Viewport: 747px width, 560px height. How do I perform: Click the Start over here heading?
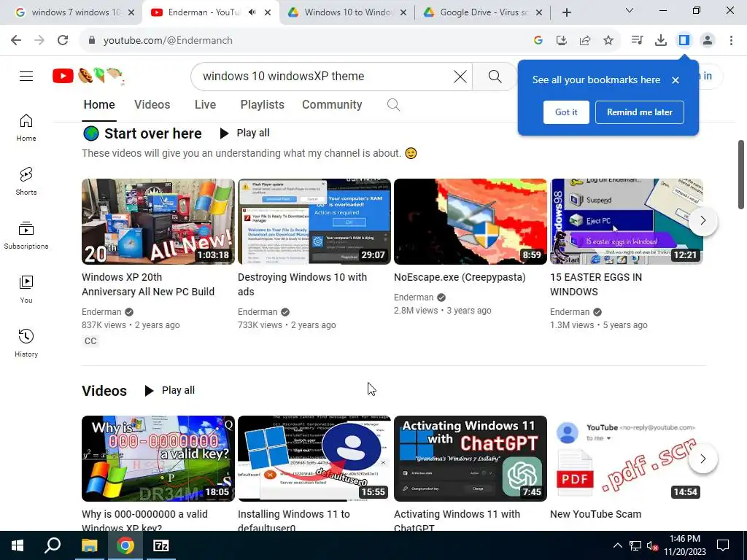(153, 134)
